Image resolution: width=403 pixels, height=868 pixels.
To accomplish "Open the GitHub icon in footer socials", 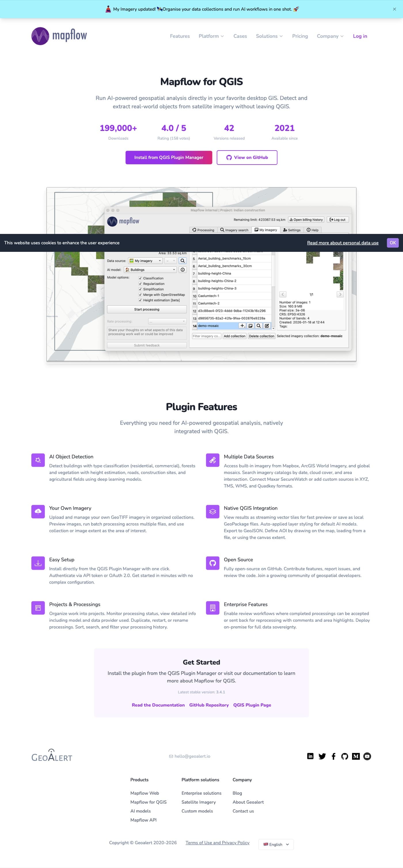I will coord(344,756).
